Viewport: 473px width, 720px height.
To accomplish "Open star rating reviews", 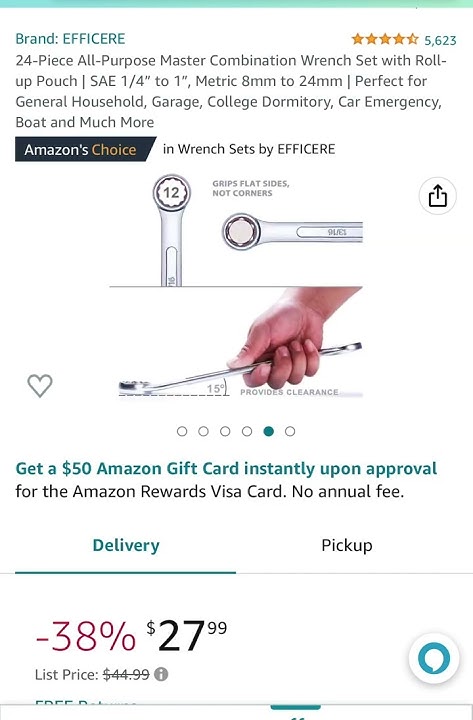I will (x=385, y=39).
